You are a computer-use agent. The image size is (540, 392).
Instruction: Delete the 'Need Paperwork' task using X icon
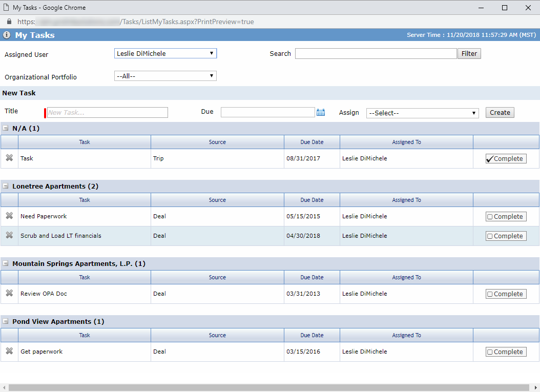9,216
